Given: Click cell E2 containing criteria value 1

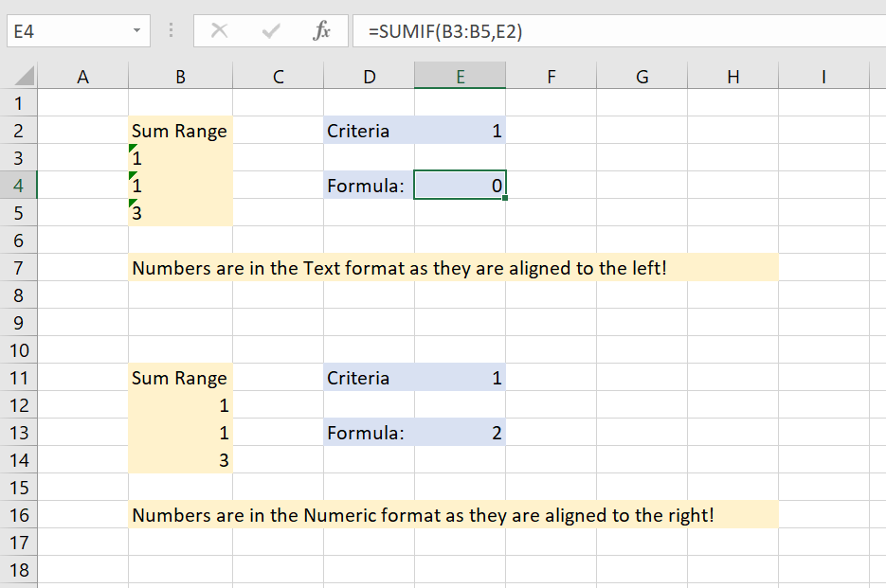Looking at the screenshot, I should 460,131.
